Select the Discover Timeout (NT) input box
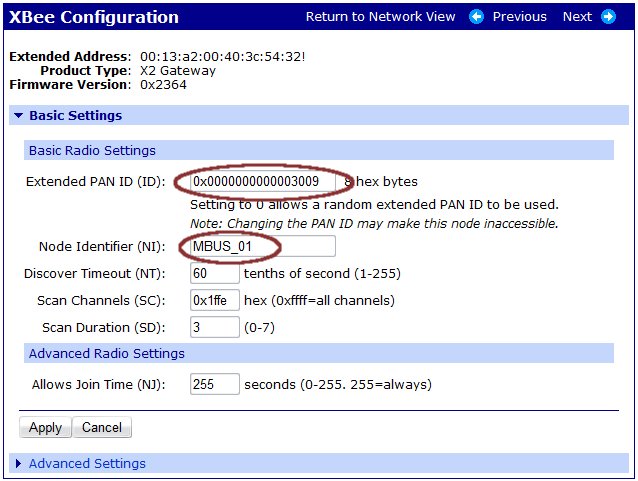This screenshot has height=481, width=638. click(x=214, y=274)
